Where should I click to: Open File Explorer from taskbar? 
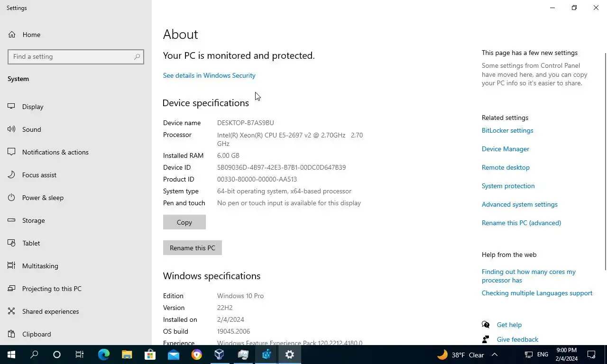coord(127,355)
